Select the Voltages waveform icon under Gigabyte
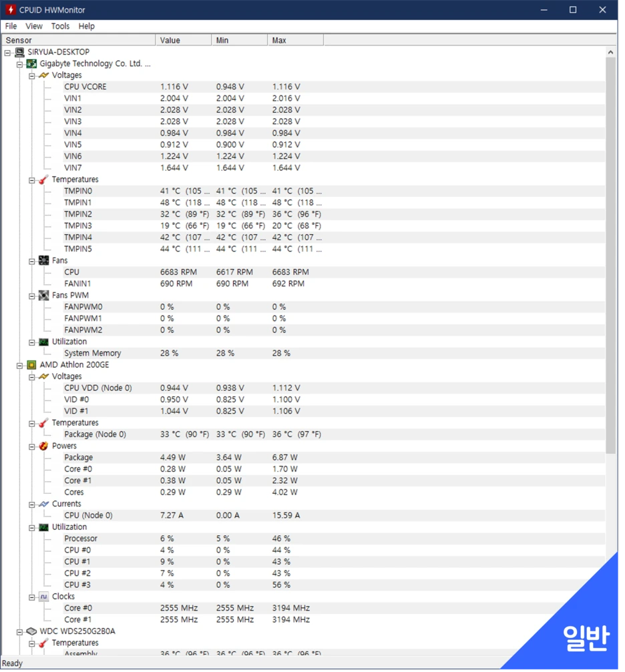This screenshot has height=672, width=625. 43,75
